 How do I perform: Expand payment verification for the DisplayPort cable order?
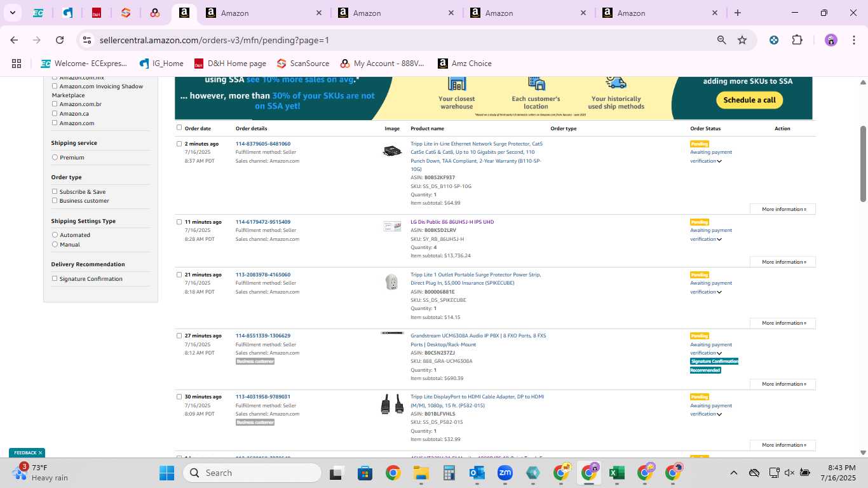pos(719,414)
